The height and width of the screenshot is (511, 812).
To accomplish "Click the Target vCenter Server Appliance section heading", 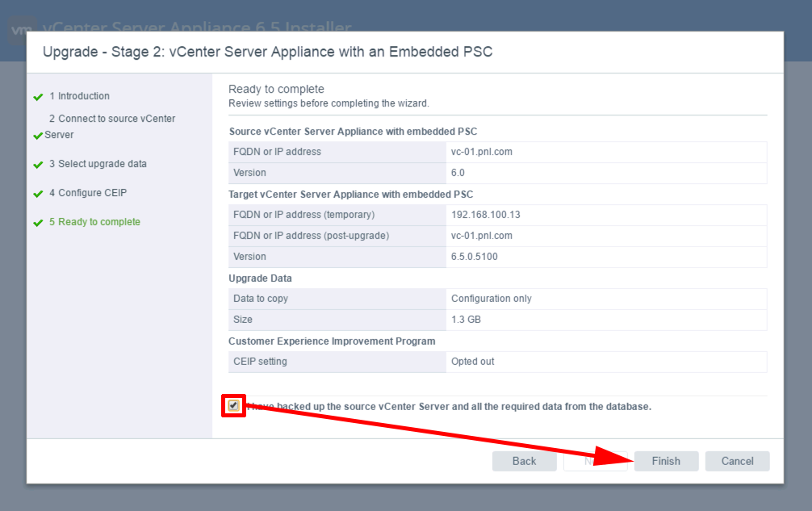I will [x=351, y=195].
